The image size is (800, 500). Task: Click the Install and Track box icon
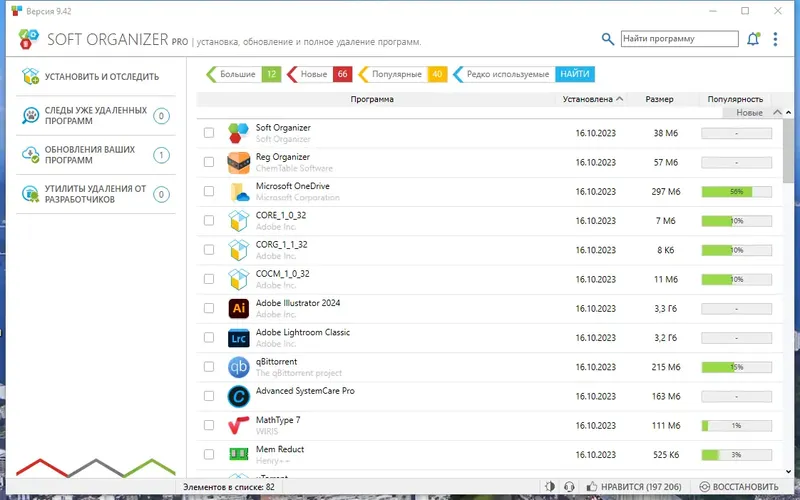coord(31,77)
